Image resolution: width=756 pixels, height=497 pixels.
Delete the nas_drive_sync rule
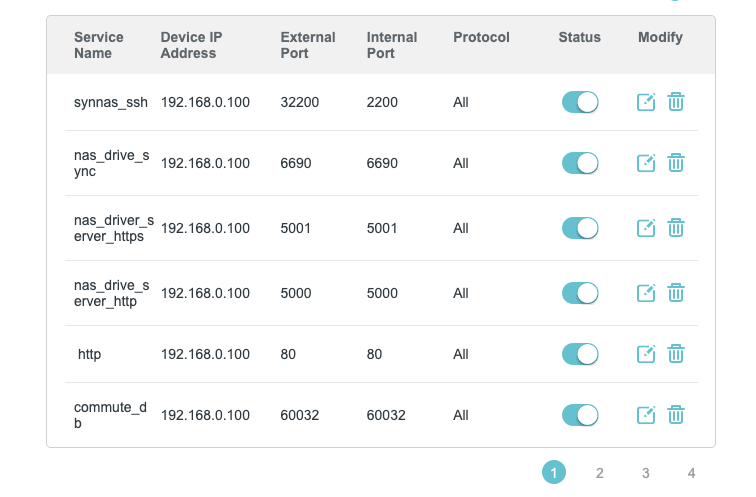(676, 163)
